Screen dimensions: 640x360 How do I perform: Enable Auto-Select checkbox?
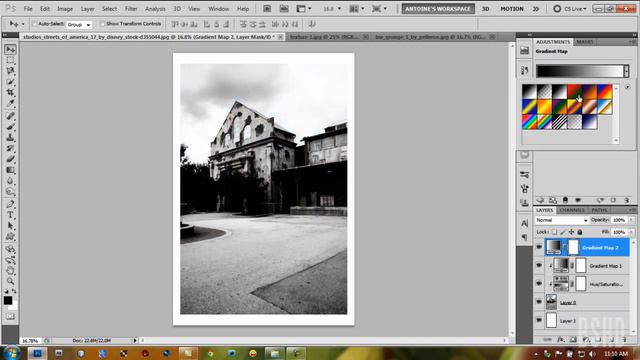point(35,24)
